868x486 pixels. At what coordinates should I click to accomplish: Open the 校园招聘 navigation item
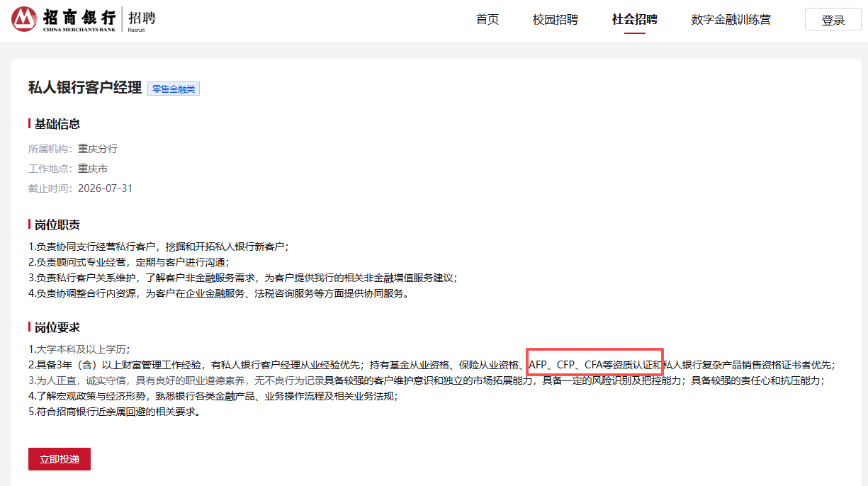coord(556,20)
